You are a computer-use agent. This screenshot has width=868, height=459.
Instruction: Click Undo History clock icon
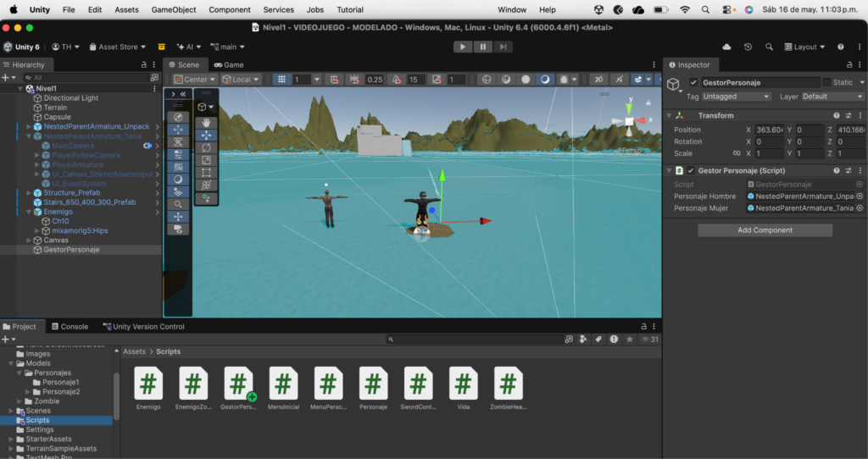click(748, 47)
